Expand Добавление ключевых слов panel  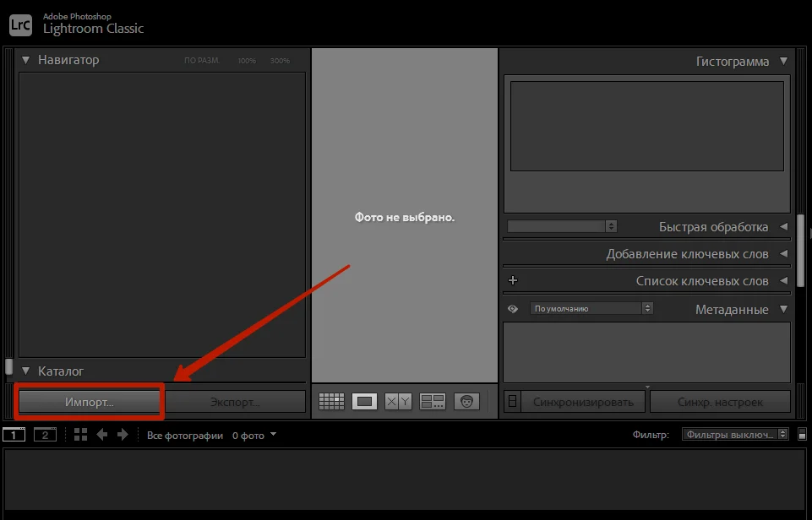[783, 253]
